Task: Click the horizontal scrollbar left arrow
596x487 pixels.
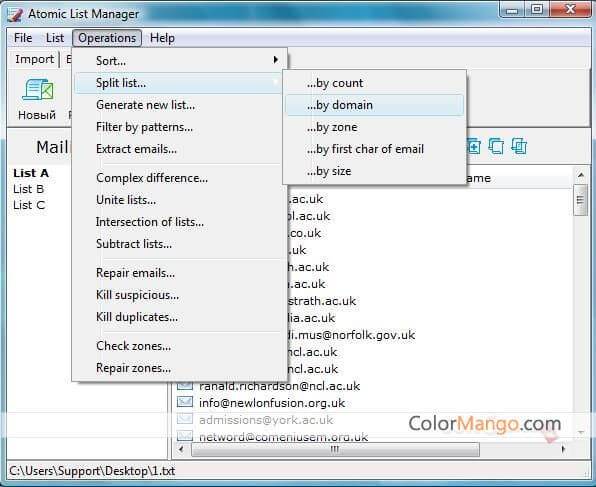Action: coord(181,449)
